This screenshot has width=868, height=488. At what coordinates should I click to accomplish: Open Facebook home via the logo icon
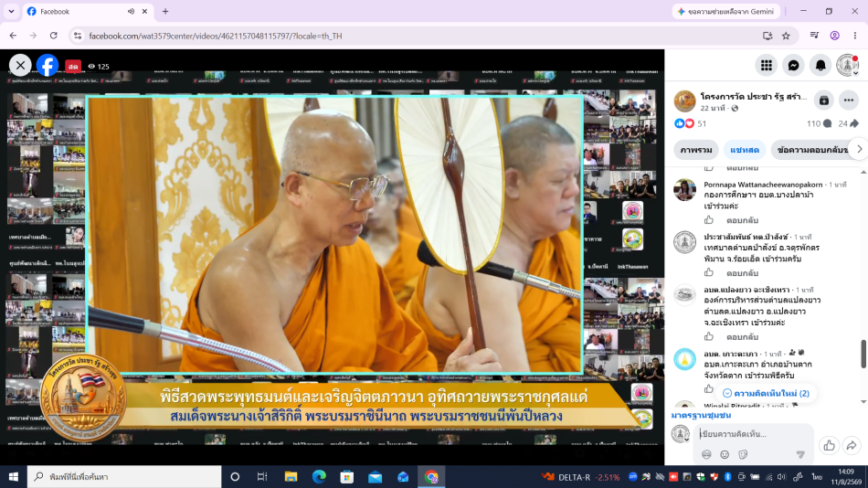pos(48,66)
